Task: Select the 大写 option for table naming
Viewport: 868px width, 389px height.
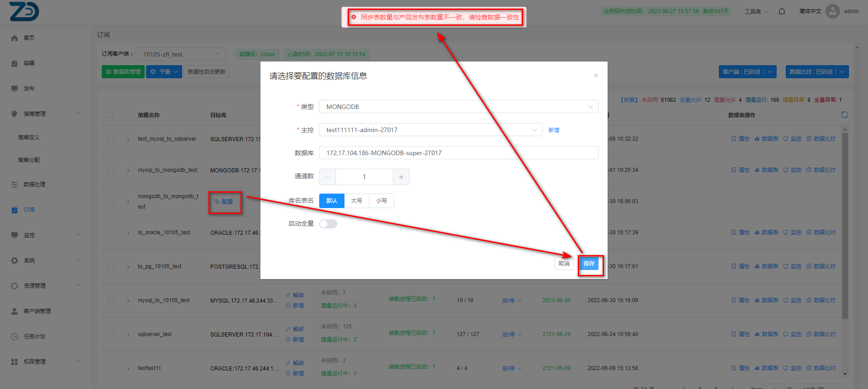Action: pos(357,201)
